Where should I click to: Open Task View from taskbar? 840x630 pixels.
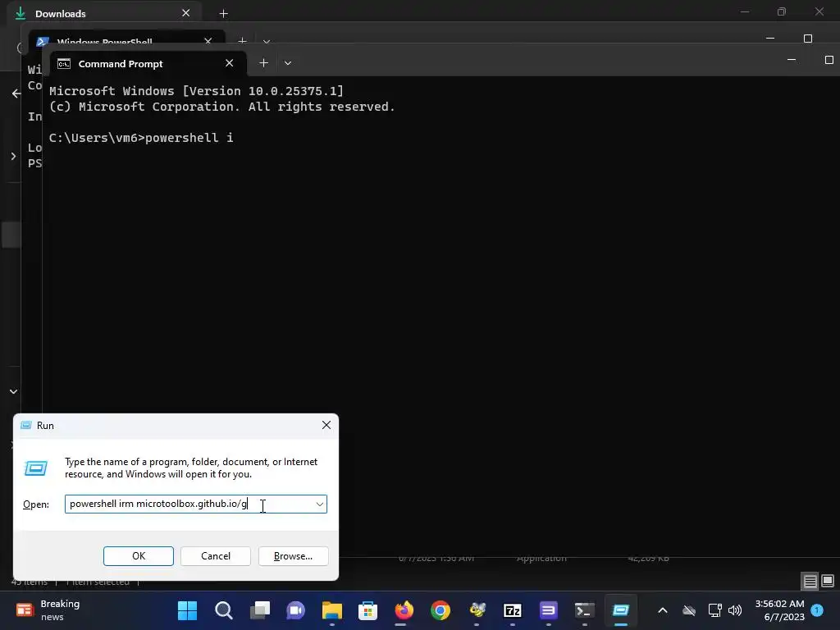[260, 610]
